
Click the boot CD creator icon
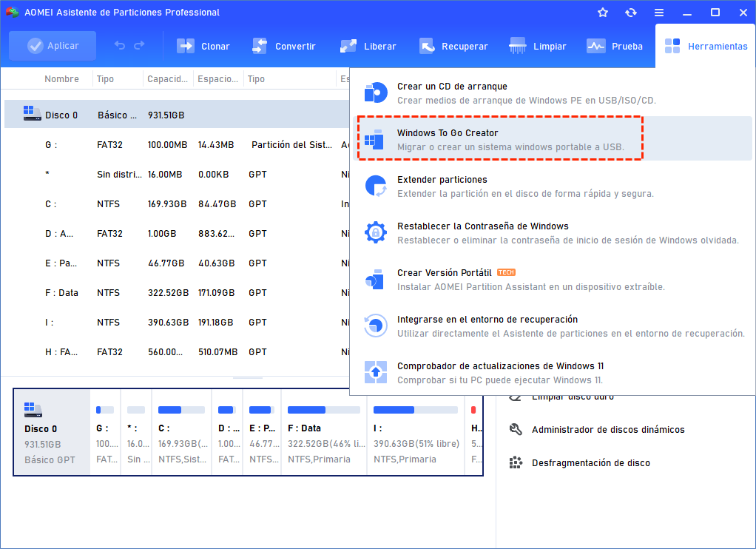tap(376, 92)
